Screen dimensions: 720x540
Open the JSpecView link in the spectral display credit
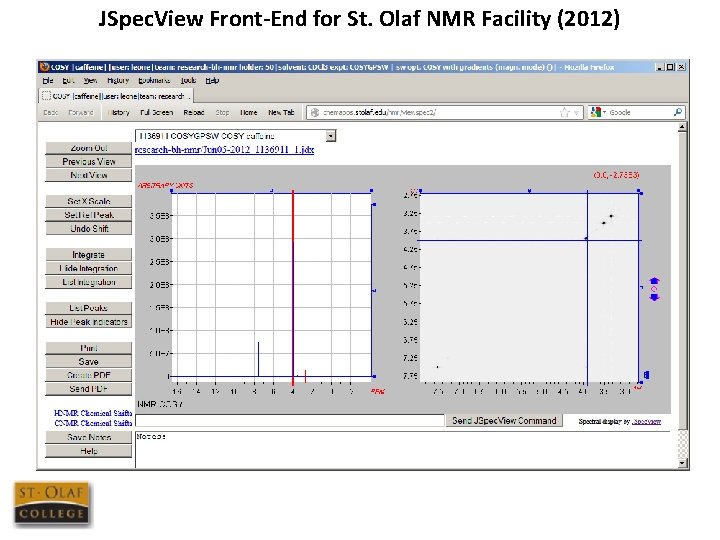click(x=646, y=422)
